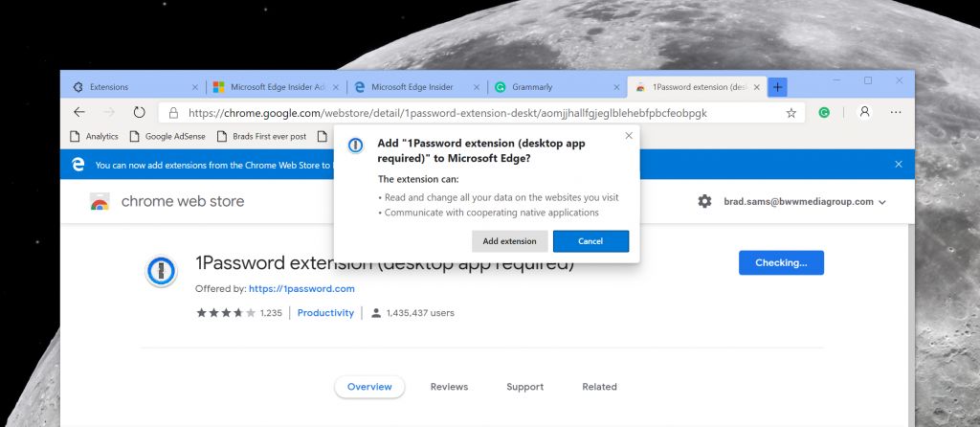Close the Microsoft Edge Insider tab
980x427 pixels.
(x=477, y=87)
